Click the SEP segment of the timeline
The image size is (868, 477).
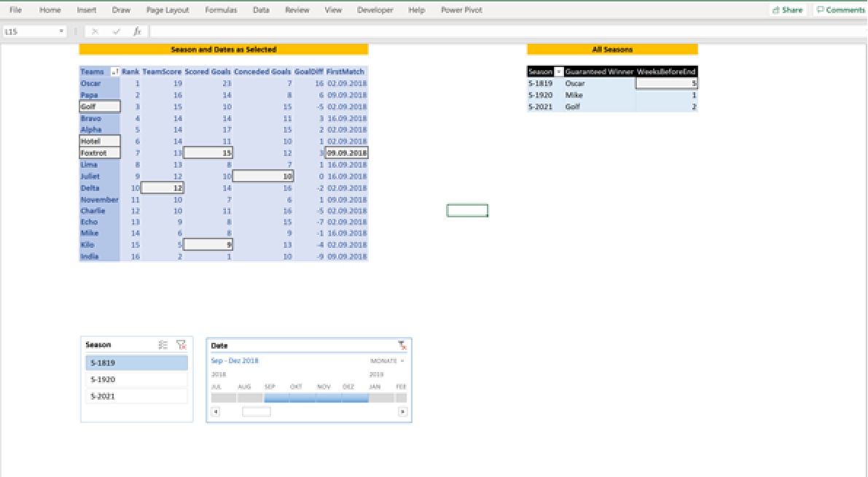pyautogui.click(x=277, y=397)
